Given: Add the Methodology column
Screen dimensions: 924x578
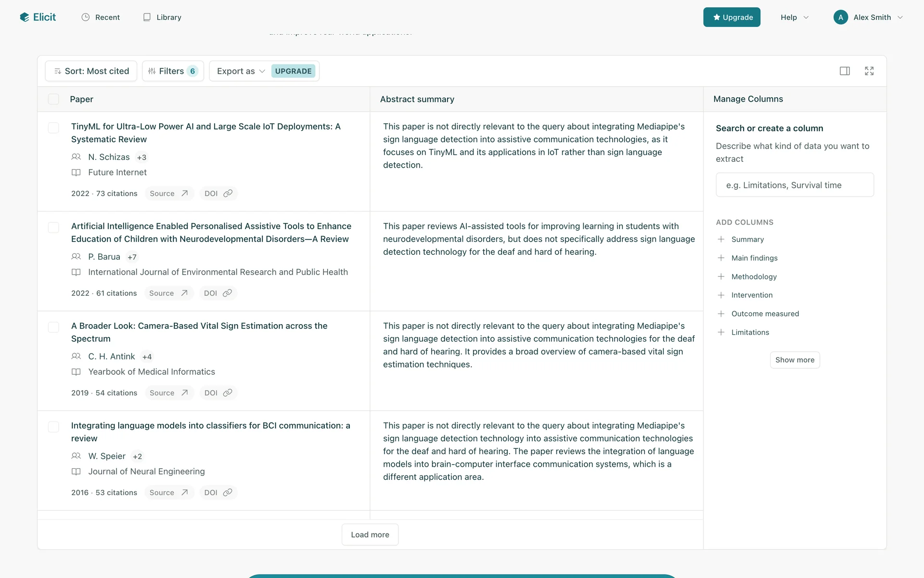Looking at the screenshot, I should pyautogui.click(x=754, y=276).
